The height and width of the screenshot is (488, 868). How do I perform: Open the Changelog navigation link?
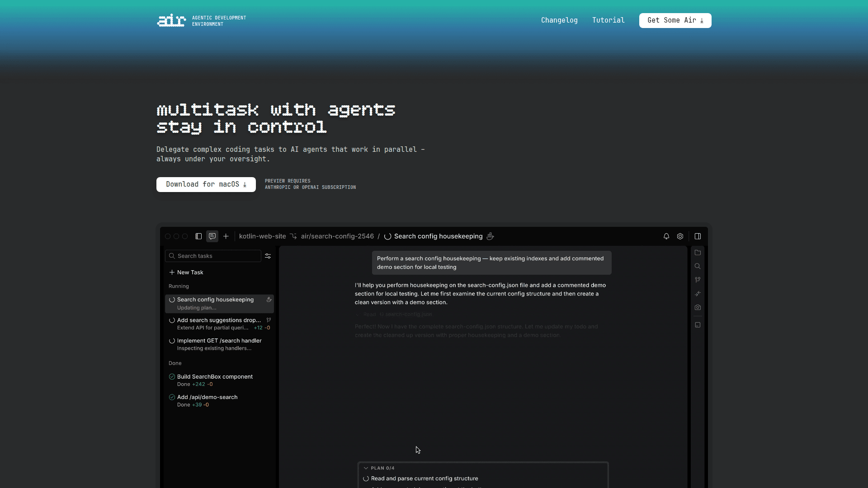tap(559, 20)
